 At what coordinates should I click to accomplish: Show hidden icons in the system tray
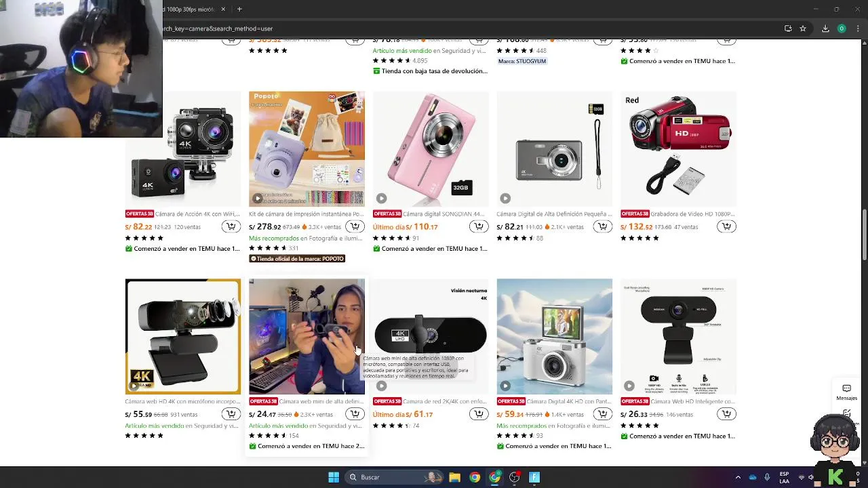(738, 477)
